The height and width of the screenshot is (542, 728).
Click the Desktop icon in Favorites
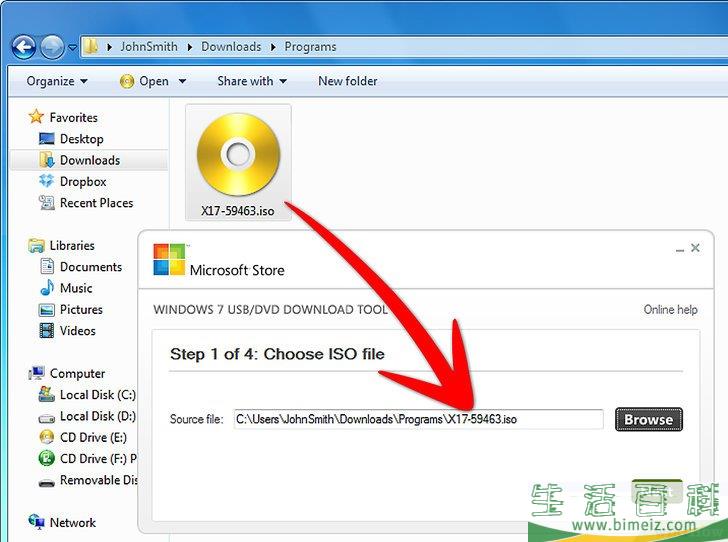(x=47, y=138)
